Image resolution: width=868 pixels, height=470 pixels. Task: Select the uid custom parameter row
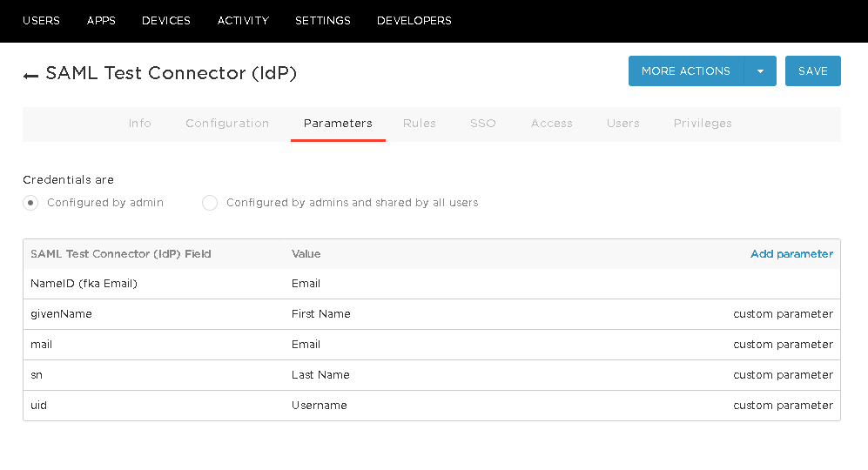[38, 406]
